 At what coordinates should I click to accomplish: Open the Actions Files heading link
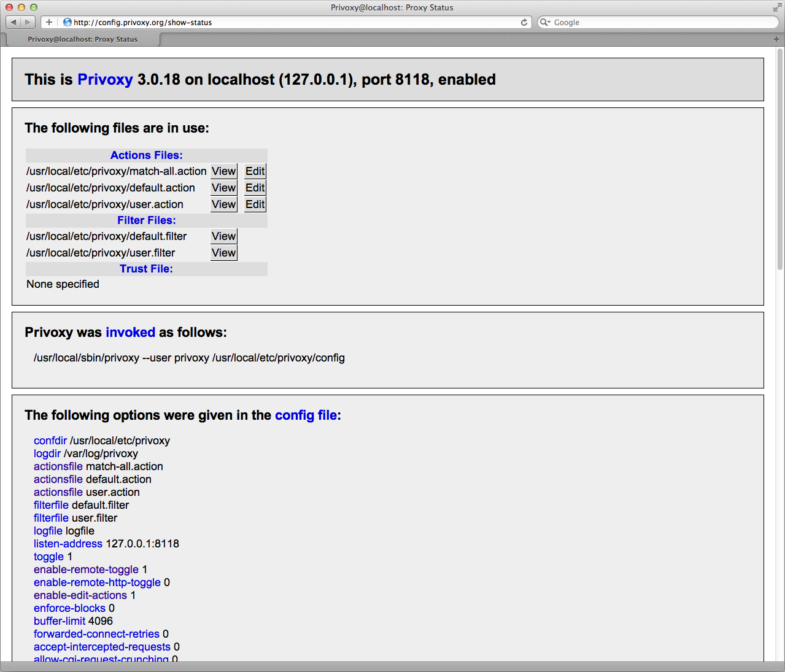(x=147, y=155)
